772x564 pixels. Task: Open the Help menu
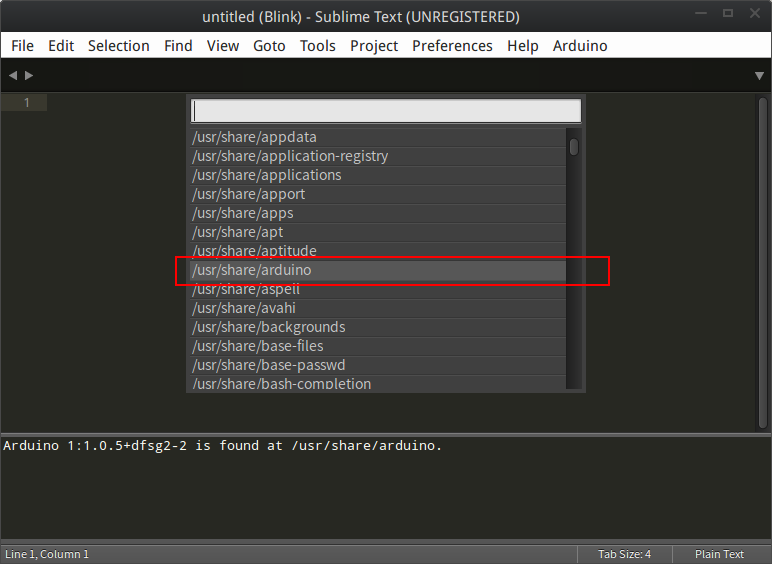[x=522, y=46]
